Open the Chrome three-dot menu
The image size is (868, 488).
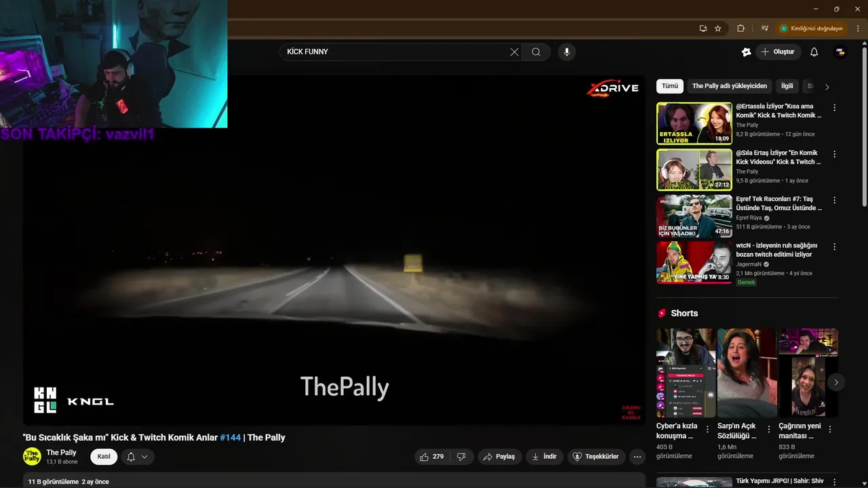(x=857, y=28)
